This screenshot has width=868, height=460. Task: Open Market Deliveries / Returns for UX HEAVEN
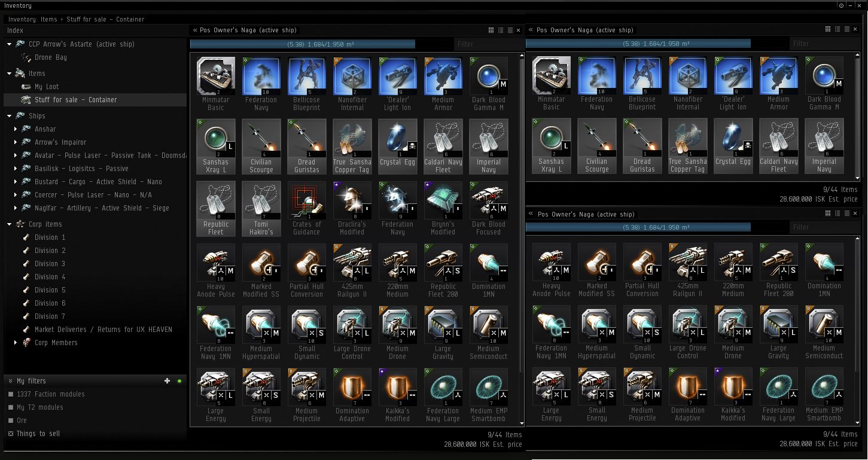(x=103, y=330)
